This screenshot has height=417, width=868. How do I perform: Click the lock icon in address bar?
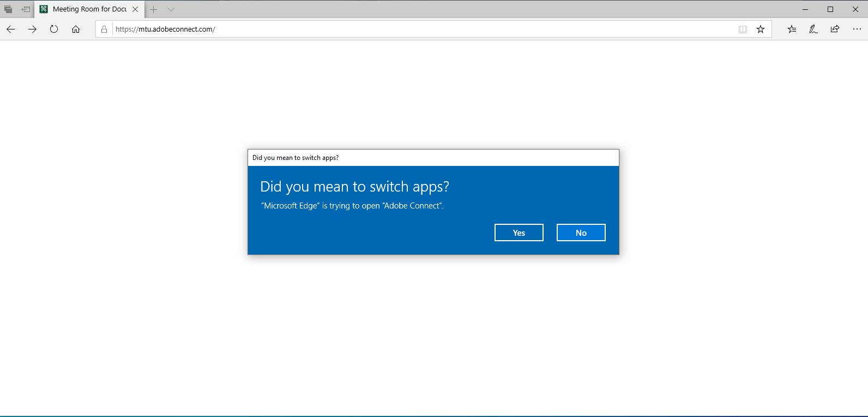click(x=104, y=29)
